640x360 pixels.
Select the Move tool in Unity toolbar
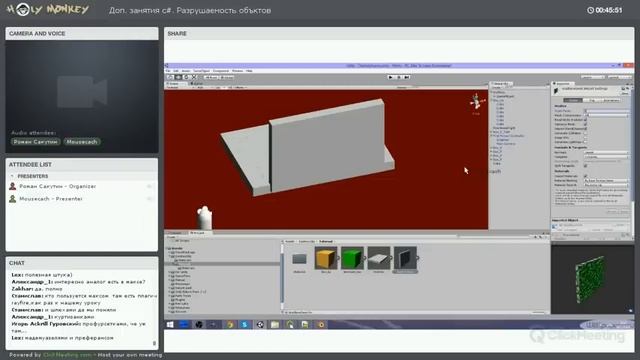coord(178,77)
